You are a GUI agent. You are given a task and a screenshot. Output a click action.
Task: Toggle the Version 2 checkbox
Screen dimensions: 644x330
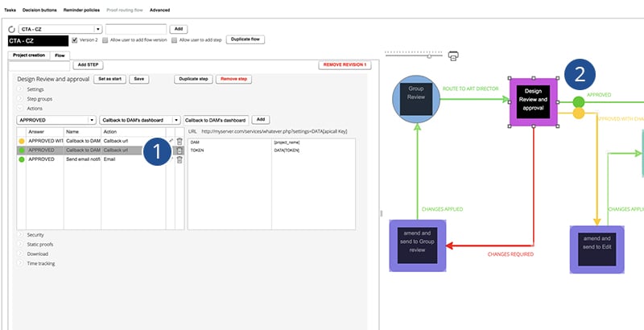(74, 40)
